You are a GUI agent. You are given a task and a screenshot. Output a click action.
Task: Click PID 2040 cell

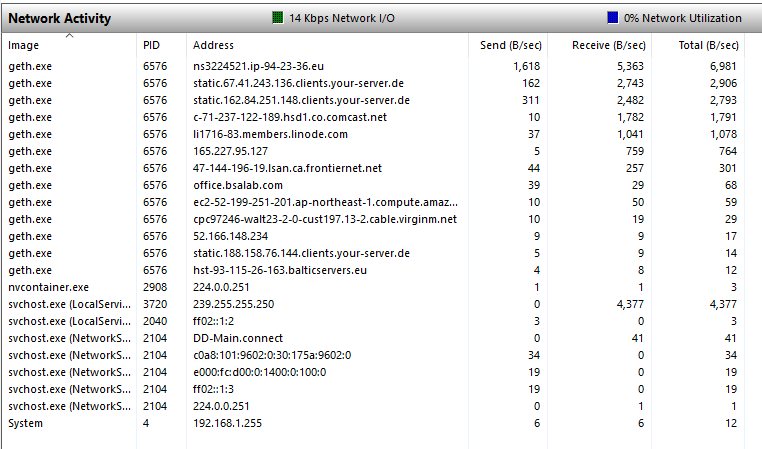pyautogui.click(x=155, y=321)
